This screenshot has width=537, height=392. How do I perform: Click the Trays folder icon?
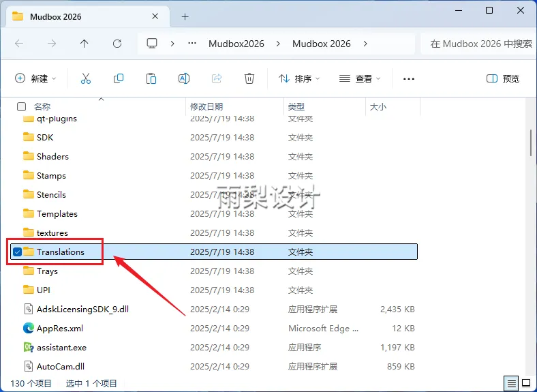click(x=29, y=271)
